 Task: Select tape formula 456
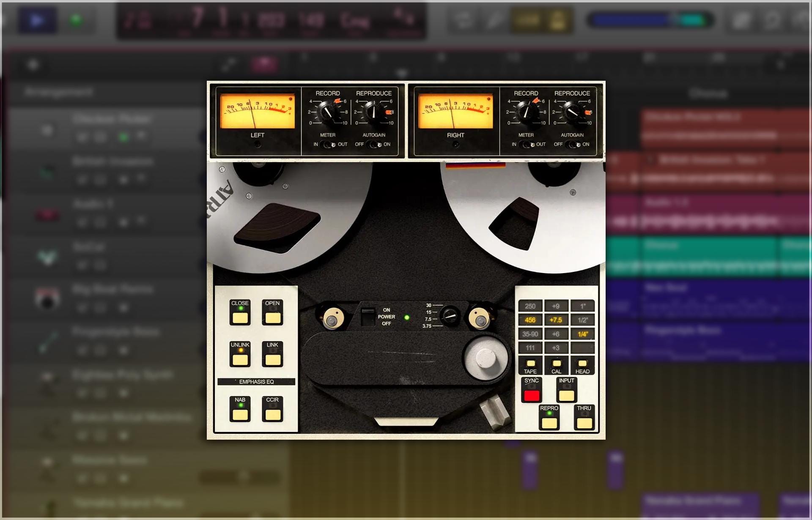click(530, 320)
